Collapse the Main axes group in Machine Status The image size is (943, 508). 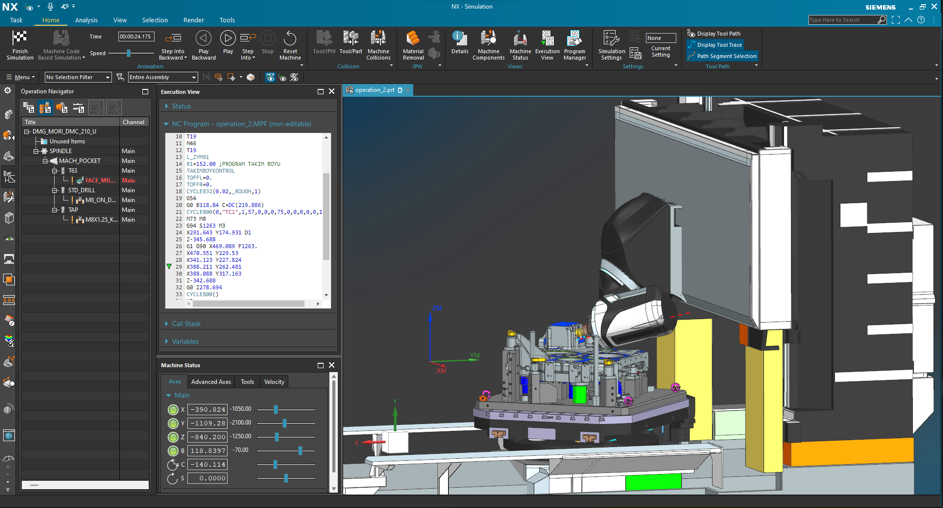(x=169, y=395)
